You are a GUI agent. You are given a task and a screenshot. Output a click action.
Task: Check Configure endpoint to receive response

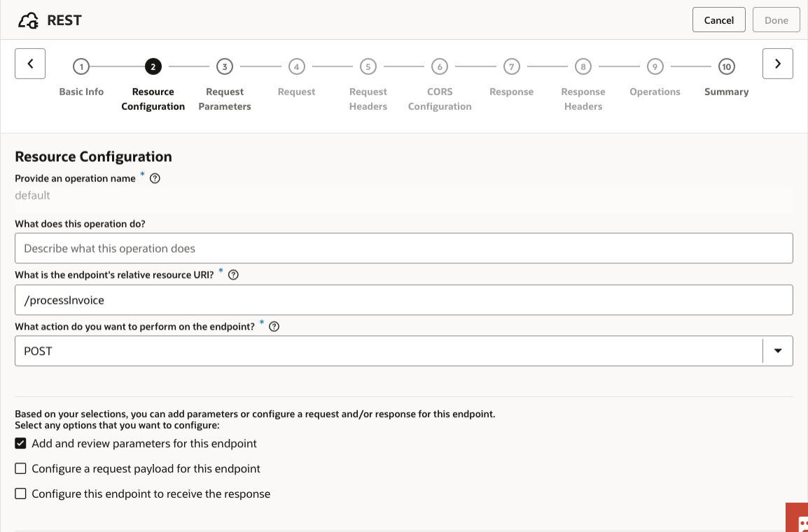(21, 494)
